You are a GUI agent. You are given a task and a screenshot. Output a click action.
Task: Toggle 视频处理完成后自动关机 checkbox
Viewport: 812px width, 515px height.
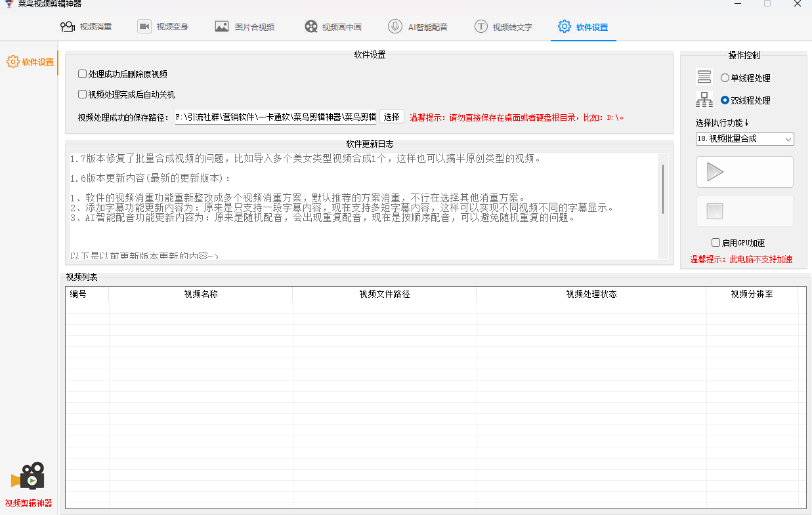coord(83,94)
